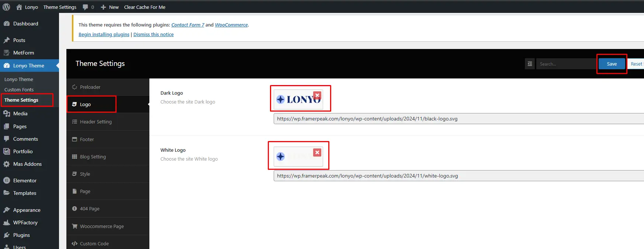Click the Appearance brush icon

(x=7, y=210)
